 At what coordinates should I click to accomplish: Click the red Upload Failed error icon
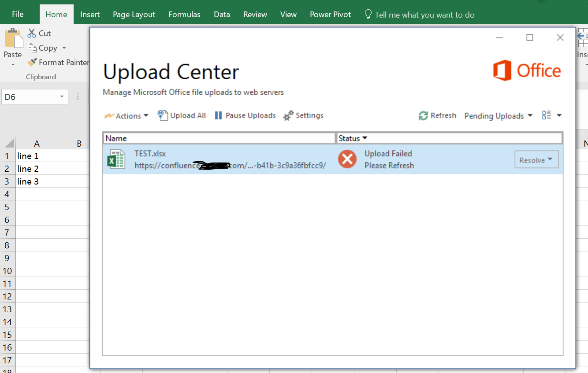[x=347, y=159]
